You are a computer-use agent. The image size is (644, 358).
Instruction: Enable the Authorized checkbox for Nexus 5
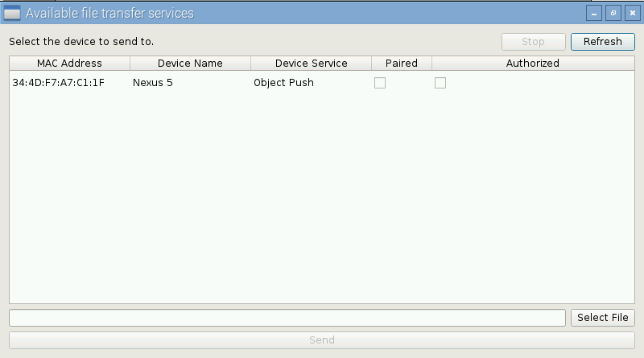(440, 83)
